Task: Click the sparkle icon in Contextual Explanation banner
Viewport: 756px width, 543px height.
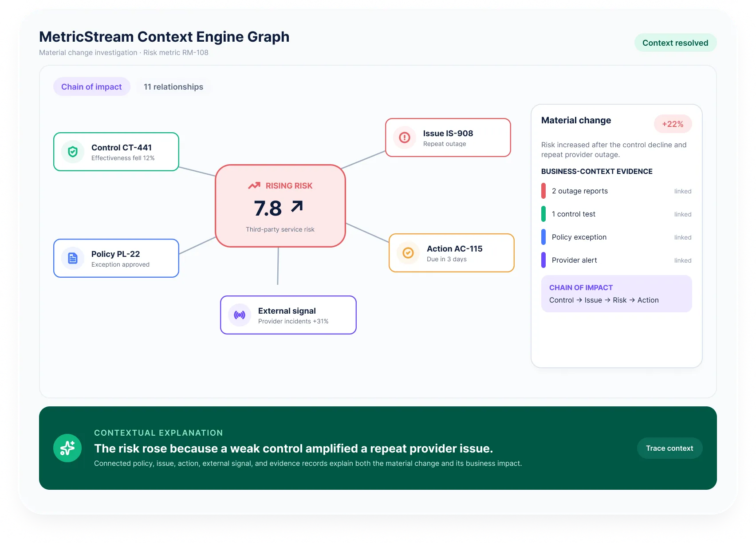Action: pos(67,448)
